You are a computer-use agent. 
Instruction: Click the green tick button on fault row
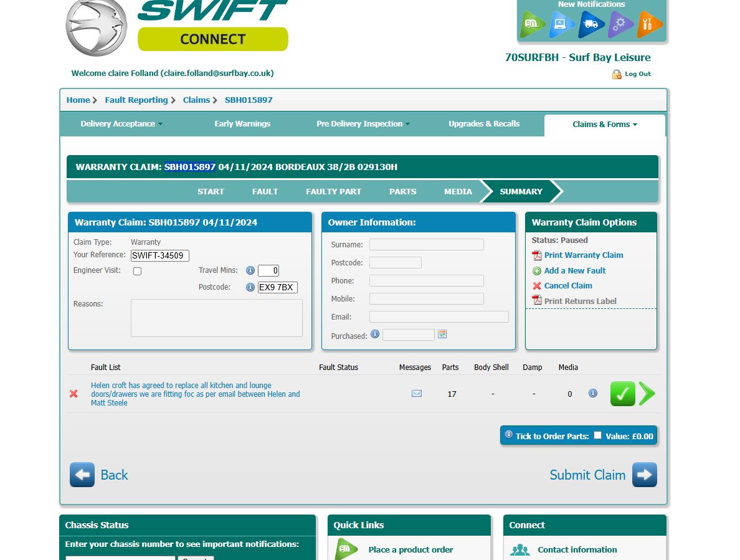[x=622, y=394]
